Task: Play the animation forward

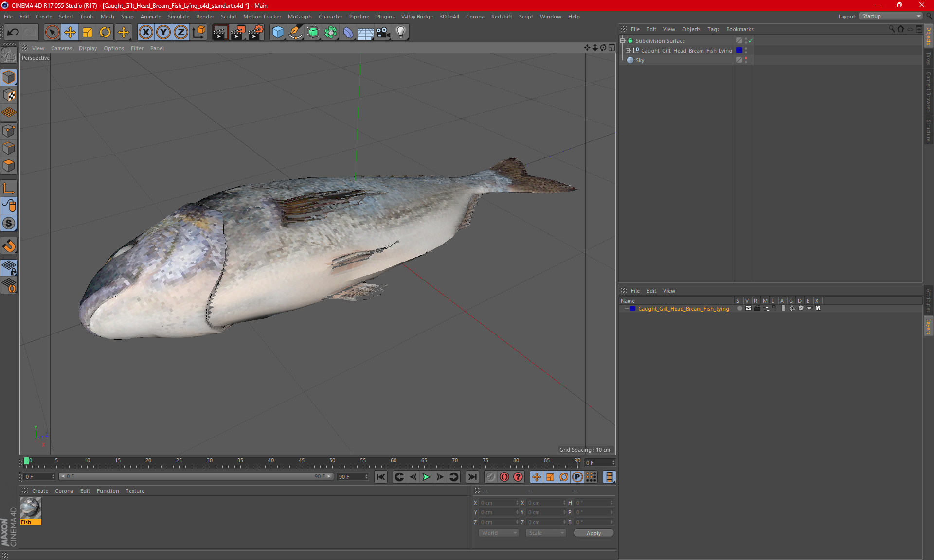Action: point(426,477)
